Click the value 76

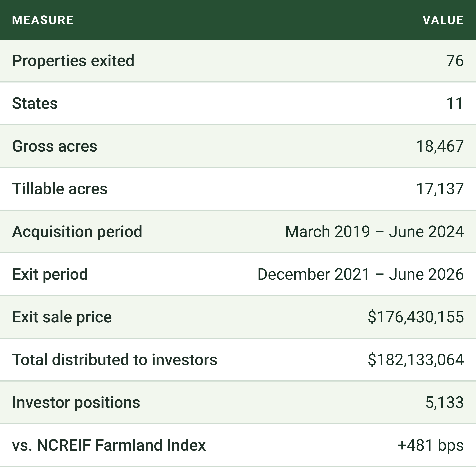coord(455,61)
